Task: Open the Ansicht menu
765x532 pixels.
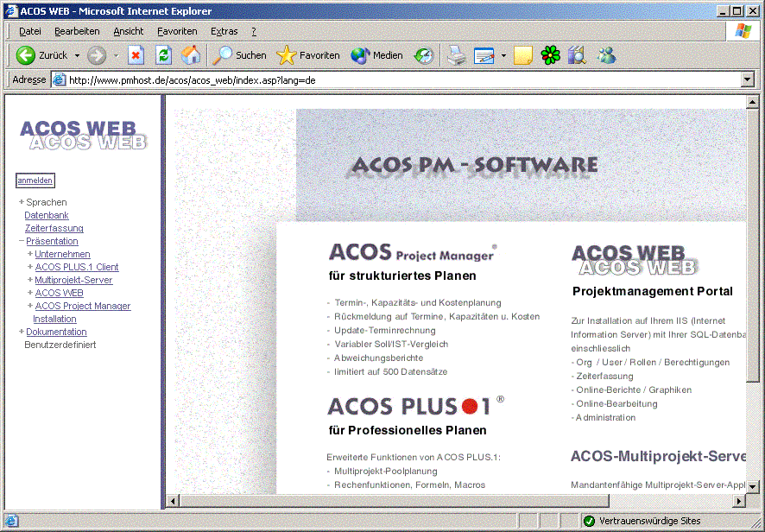Action: pos(129,31)
